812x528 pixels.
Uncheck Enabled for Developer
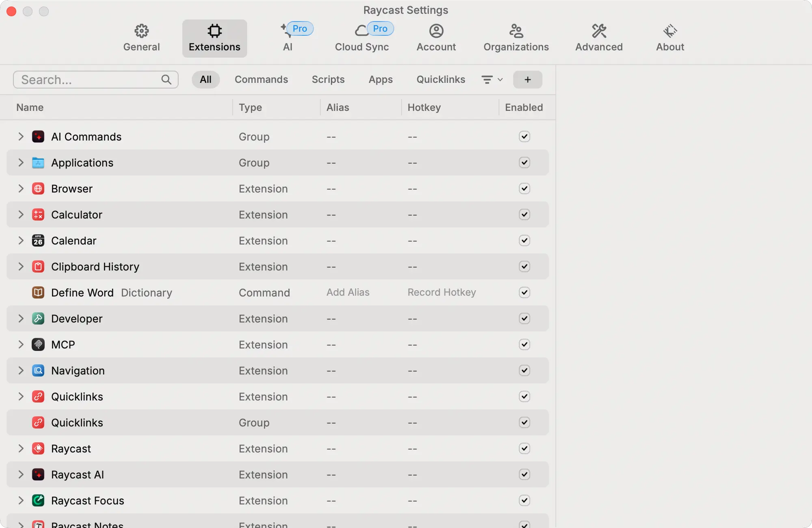click(525, 318)
